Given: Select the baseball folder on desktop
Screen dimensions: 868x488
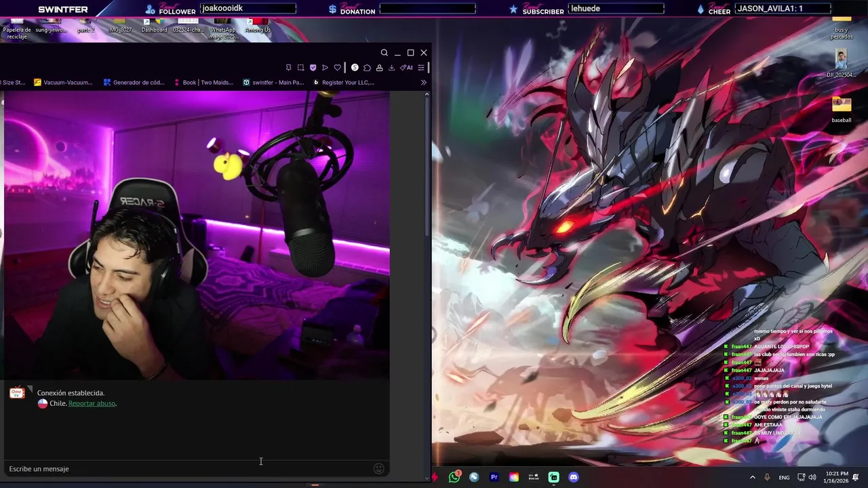Looking at the screenshot, I should (842, 109).
